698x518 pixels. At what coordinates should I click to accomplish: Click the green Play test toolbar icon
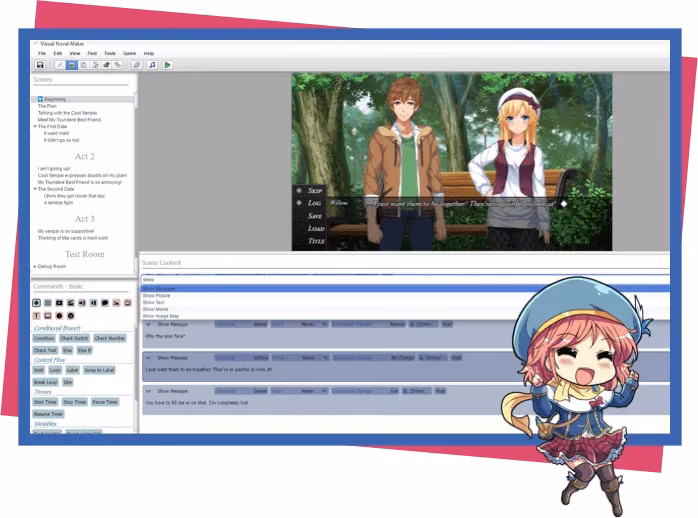coord(167,65)
